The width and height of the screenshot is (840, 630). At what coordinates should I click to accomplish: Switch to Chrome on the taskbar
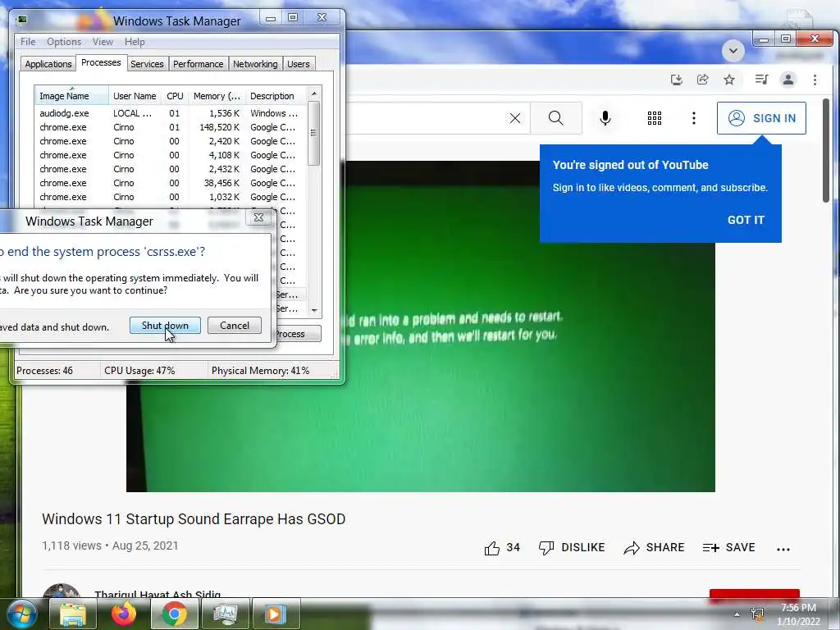(x=175, y=614)
